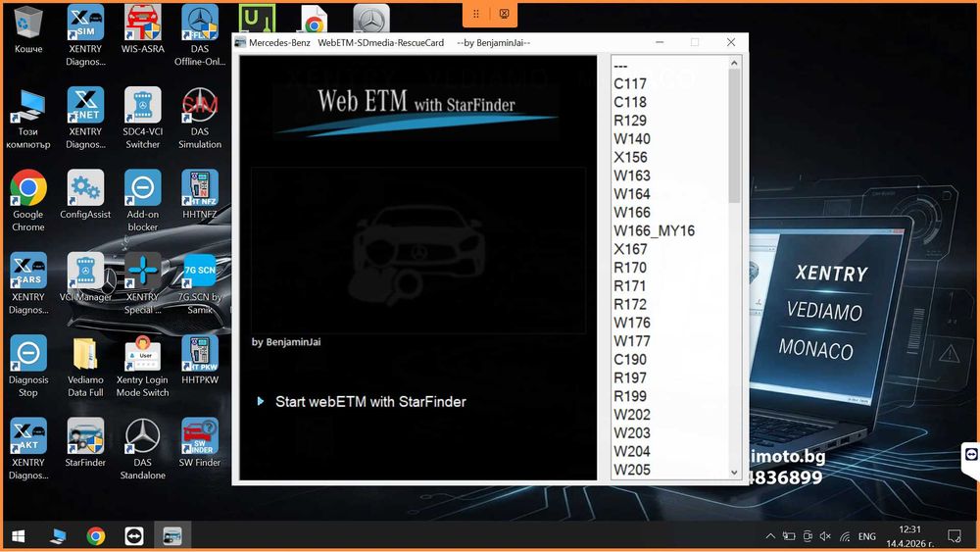Select W203 from the list

pos(632,433)
